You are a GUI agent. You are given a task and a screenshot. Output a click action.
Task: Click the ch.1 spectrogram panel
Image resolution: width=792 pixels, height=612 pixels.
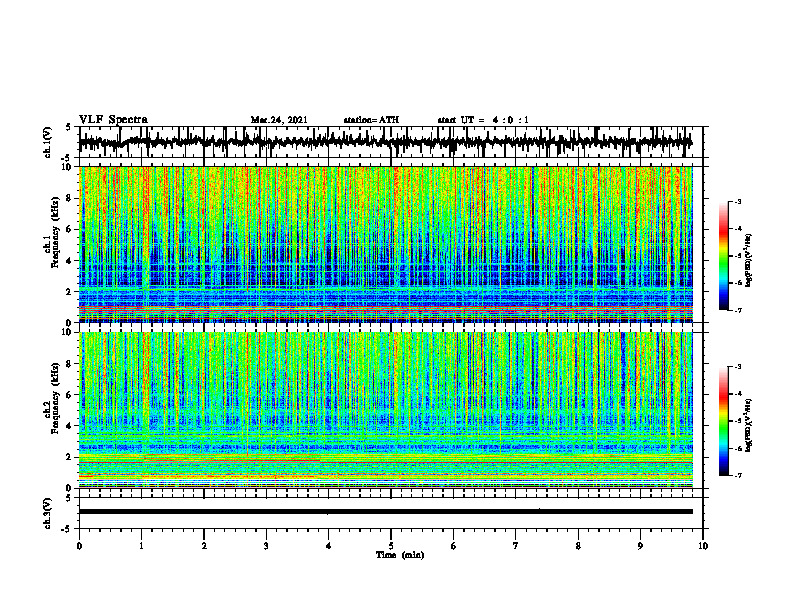(x=386, y=244)
